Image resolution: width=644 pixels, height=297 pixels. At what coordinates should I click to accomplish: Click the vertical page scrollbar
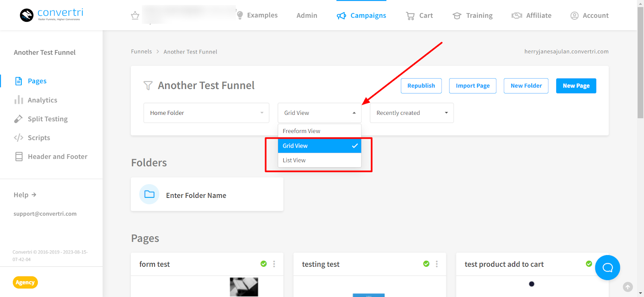point(640,62)
